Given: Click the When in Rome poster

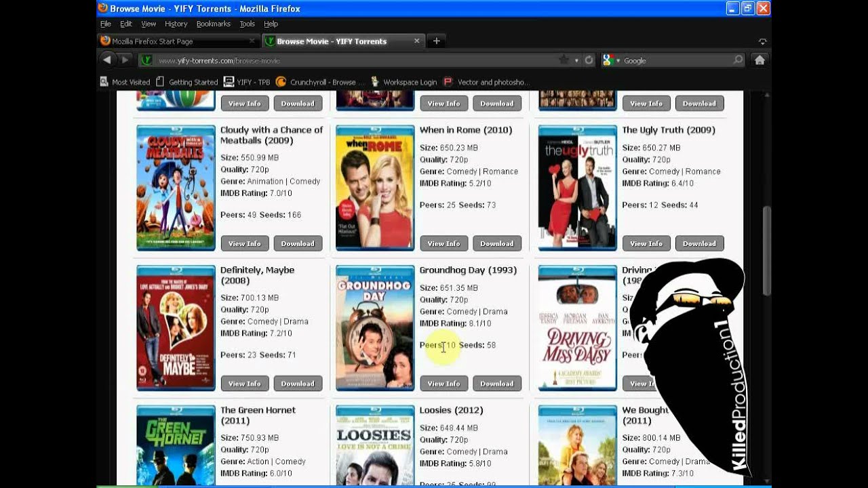Looking at the screenshot, I should click(375, 188).
